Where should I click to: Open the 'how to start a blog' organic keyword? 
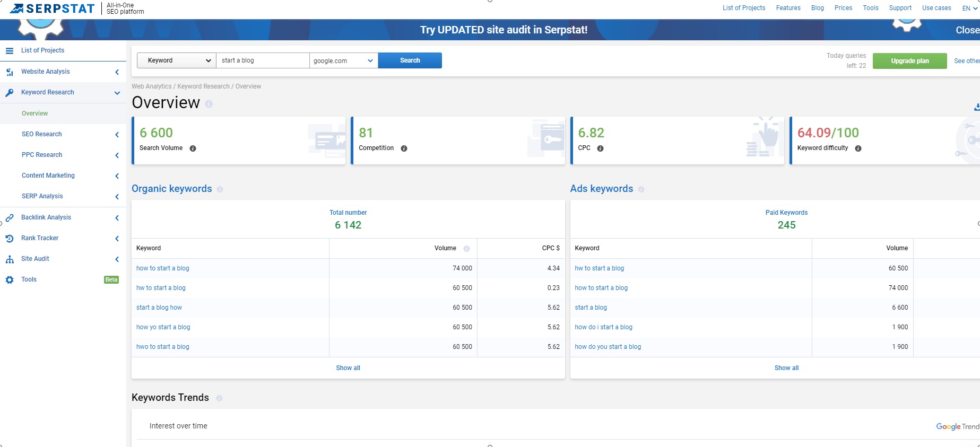[x=163, y=268]
